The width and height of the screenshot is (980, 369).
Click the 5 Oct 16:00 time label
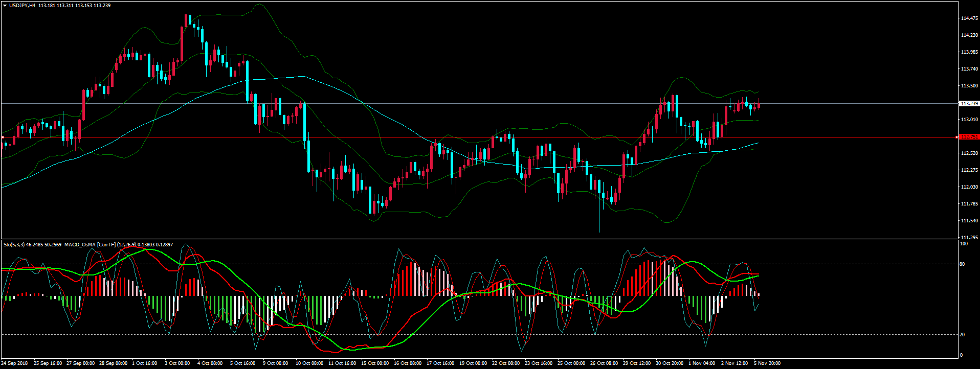pyautogui.click(x=242, y=363)
